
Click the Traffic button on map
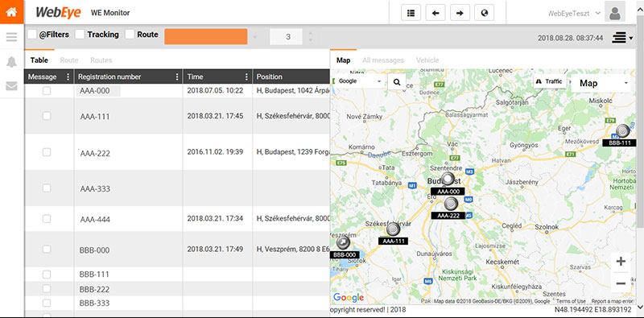click(550, 81)
